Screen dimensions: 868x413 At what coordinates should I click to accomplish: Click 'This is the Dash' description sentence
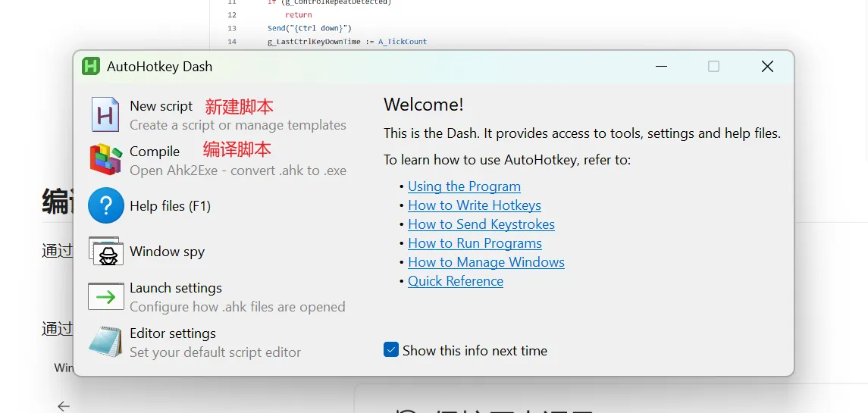(x=582, y=133)
